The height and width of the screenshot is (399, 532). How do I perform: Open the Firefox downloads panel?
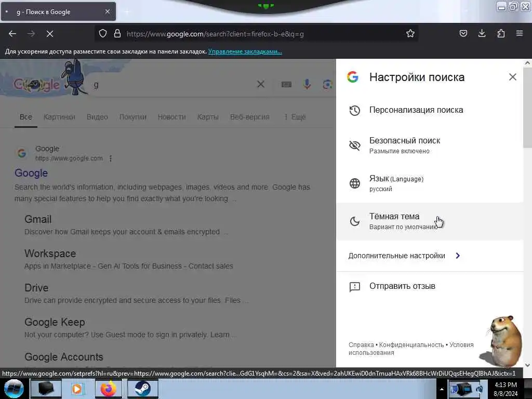482,34
